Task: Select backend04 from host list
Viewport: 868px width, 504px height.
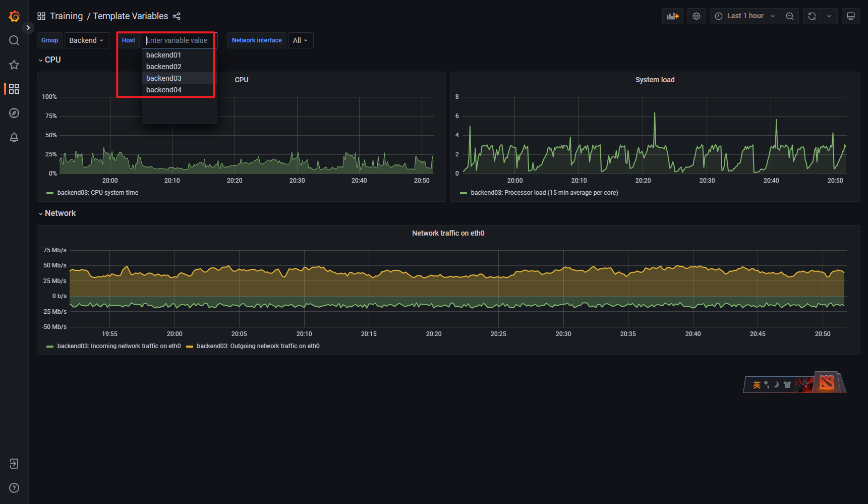Action: click(x=179, y=90)
